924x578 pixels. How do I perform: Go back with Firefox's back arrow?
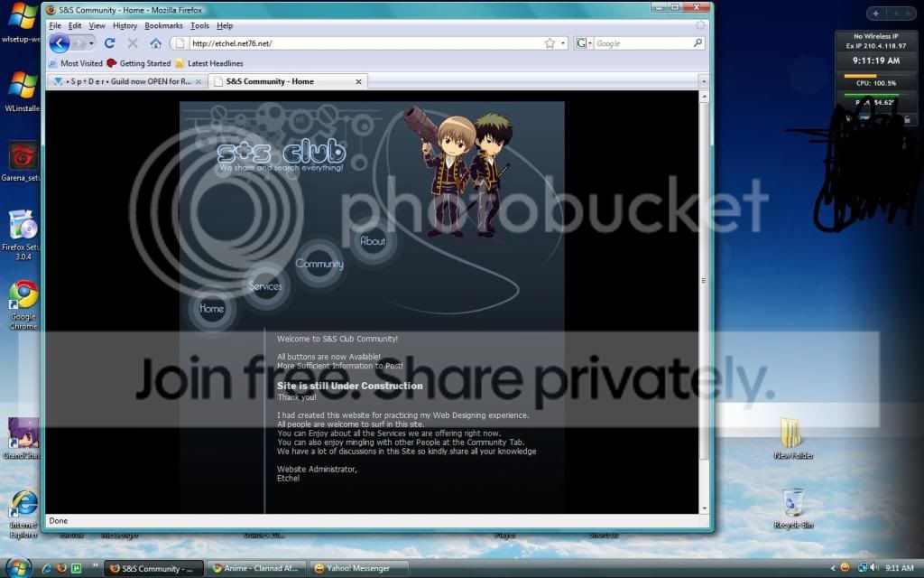[59, 43]
